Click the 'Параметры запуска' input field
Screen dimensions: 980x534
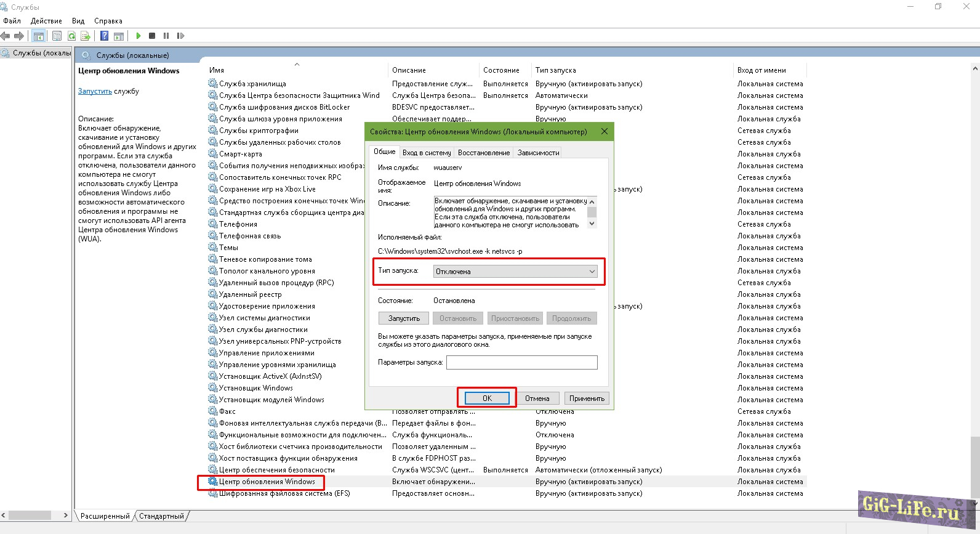(x=521, y=362)
